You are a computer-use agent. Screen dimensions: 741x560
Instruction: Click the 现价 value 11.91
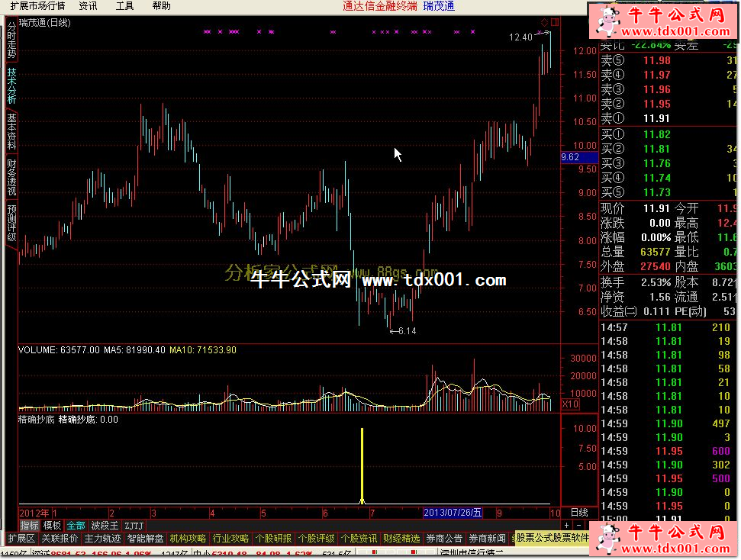pyautogui.click(x=657, y=208)
